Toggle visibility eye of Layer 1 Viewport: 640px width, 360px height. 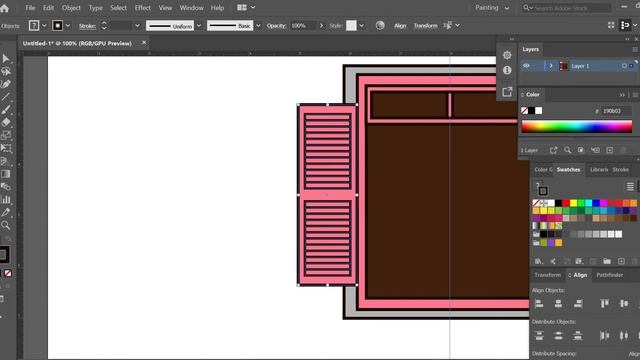pos(526,66)
